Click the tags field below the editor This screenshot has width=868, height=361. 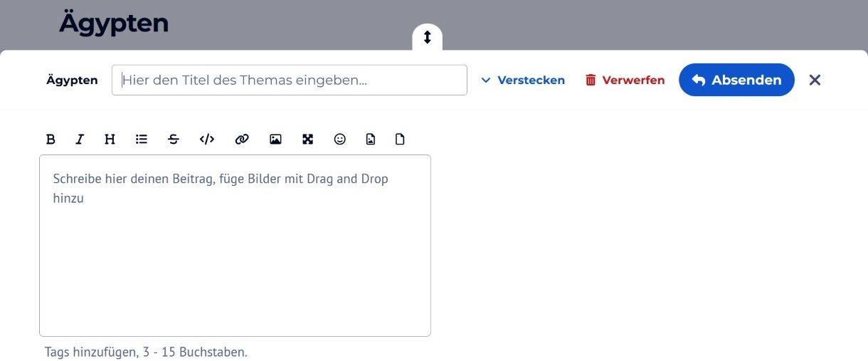146,352
